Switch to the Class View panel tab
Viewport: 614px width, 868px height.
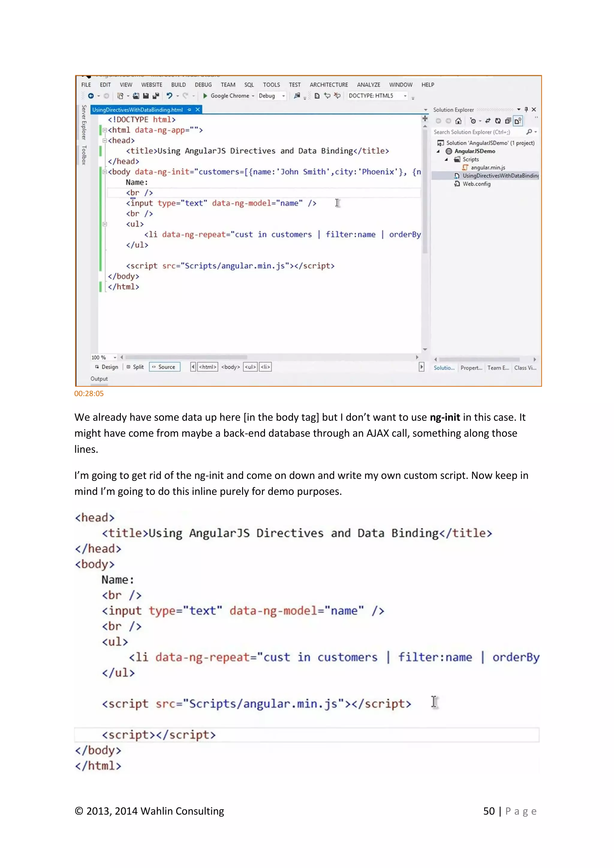pos(525,368)
